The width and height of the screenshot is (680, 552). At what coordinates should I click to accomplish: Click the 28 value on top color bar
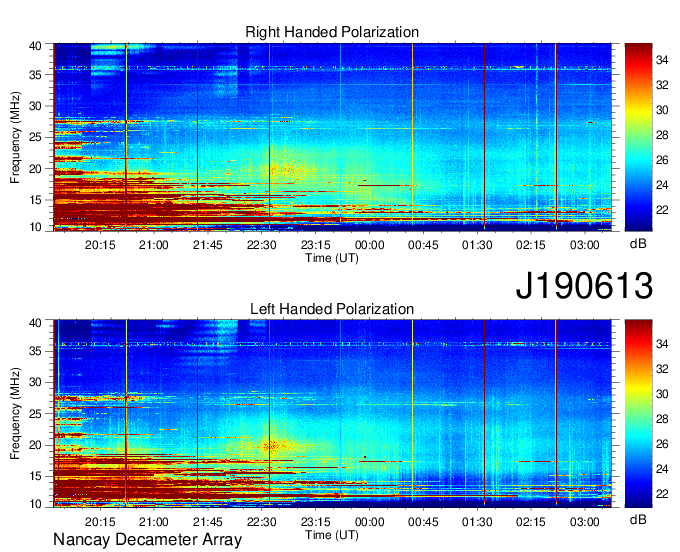662,135
